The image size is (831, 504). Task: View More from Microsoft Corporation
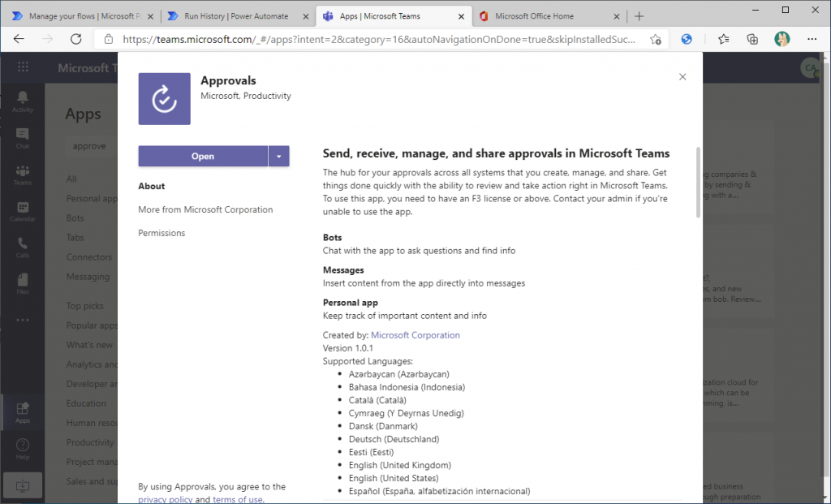(205, 209)
